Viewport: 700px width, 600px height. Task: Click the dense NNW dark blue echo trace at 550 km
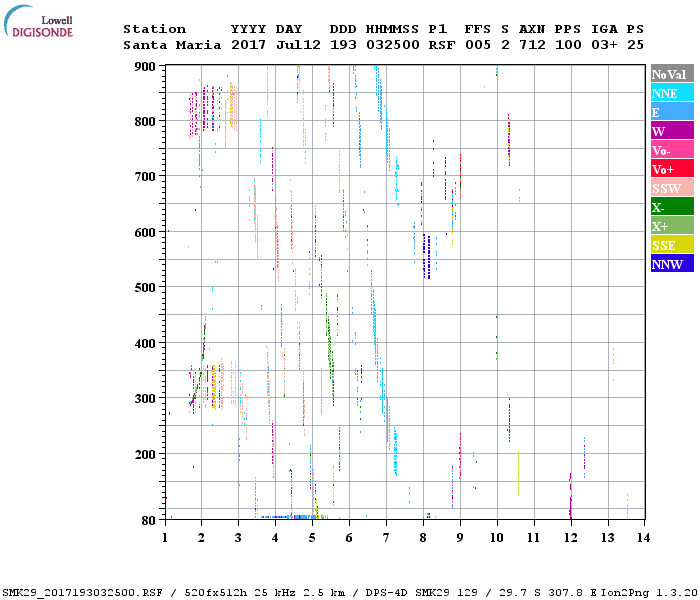[427, 257]
